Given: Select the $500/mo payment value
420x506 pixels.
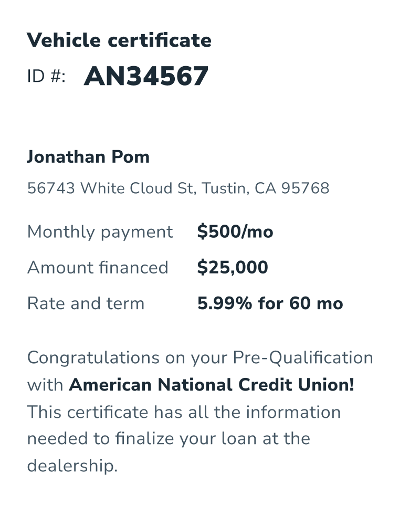Looking at the screenshot, I should tap(235, 232).
